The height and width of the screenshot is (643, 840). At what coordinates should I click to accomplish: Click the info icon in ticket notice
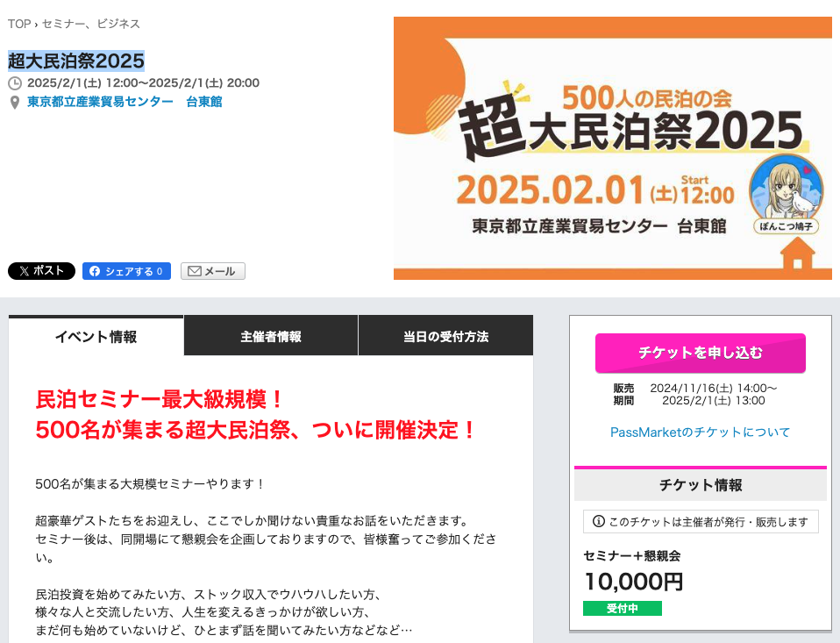click(x=598, y=521)
